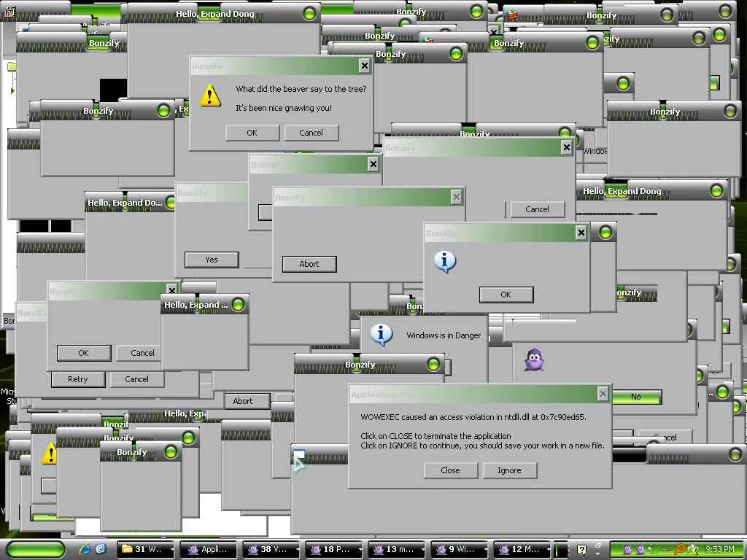Click the 'WOWEXEC caused an access violation' line
The image size is (747, 560).
(x=473, y=416)
